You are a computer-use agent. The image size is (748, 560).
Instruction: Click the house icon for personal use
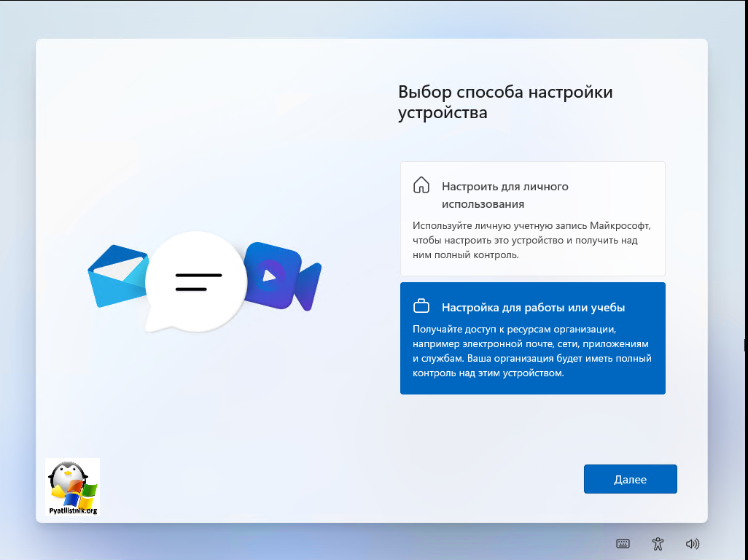[x=421, y=185]
